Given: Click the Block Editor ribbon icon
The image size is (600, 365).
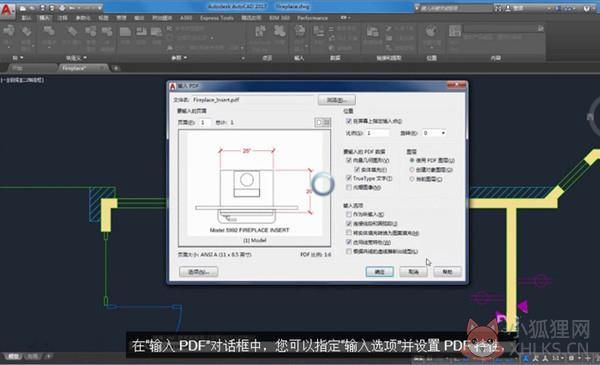Looking at the screenshot, I should [107, 31].
